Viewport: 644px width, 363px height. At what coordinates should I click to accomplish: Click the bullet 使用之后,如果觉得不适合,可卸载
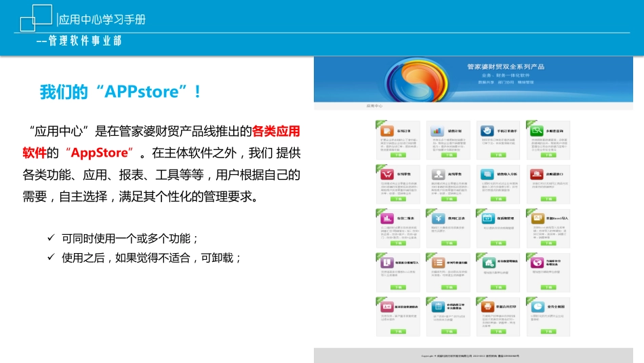[x=151, y=258]
